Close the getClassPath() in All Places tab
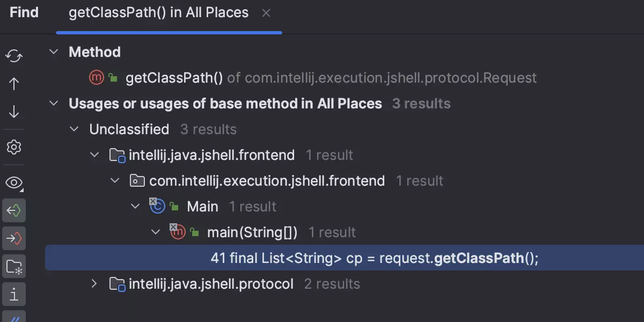This screenshot has height=322, width=644. point(266,13)
